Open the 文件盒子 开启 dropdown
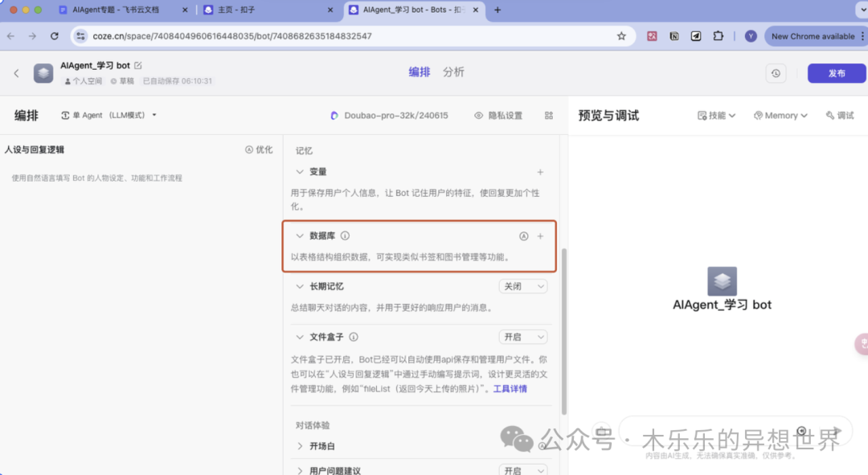The image size is (868, 475). tap(523, 338)
